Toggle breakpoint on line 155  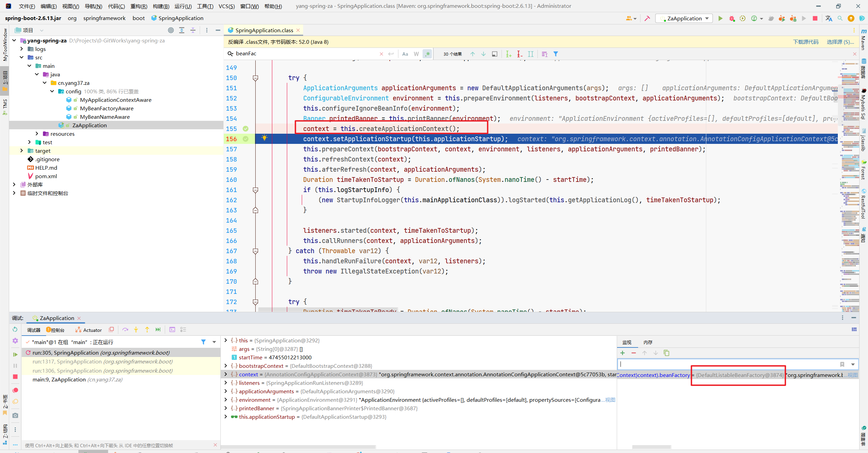[245, 129]
